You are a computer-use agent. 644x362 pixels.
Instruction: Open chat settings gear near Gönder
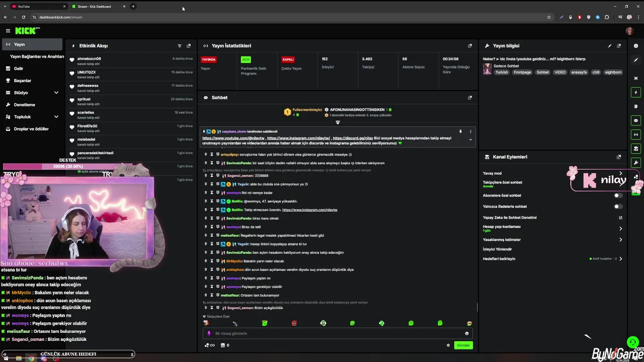[x=448, y=345]
